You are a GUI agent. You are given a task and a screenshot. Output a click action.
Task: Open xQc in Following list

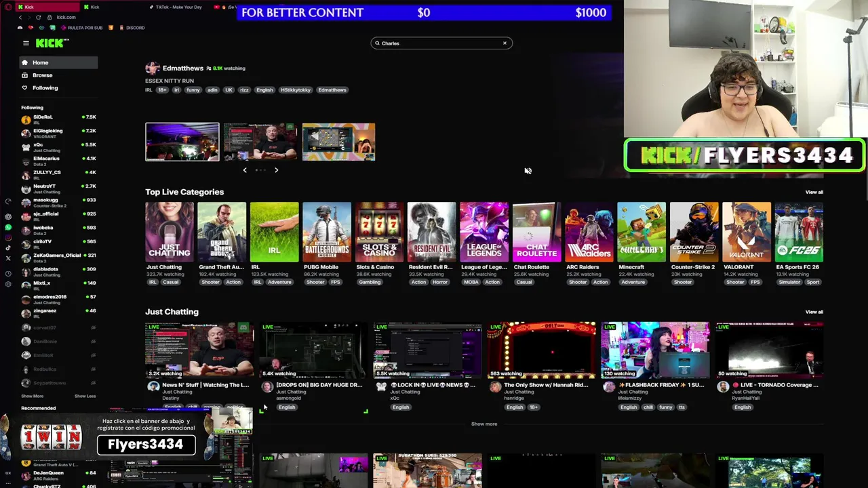point(58,147)
